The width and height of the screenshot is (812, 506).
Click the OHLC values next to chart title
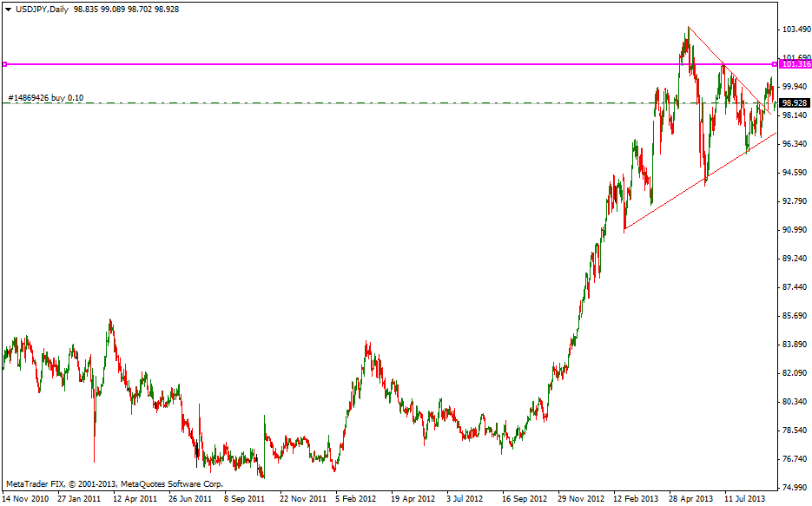131,8
